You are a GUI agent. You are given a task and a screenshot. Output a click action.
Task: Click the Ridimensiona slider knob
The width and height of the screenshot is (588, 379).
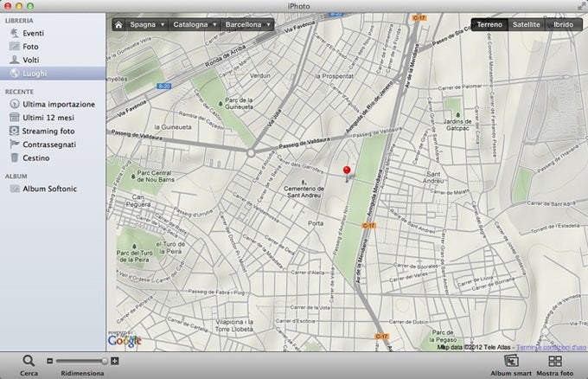(x=105, y=361)
